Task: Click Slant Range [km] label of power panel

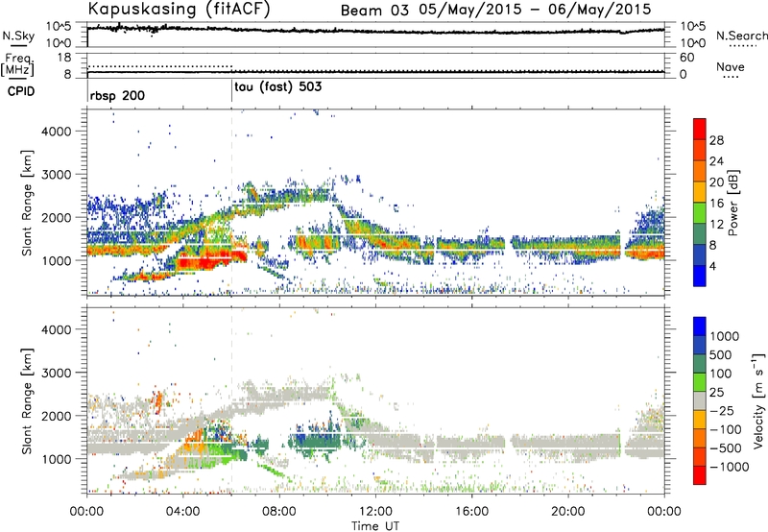Action: [27, 203]
